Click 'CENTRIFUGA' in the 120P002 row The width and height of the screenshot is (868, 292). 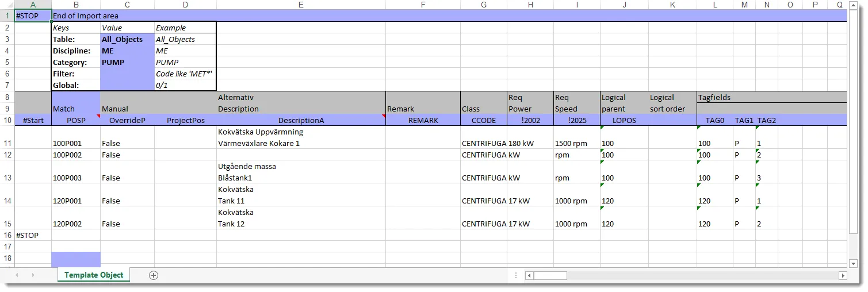(483, 218)
